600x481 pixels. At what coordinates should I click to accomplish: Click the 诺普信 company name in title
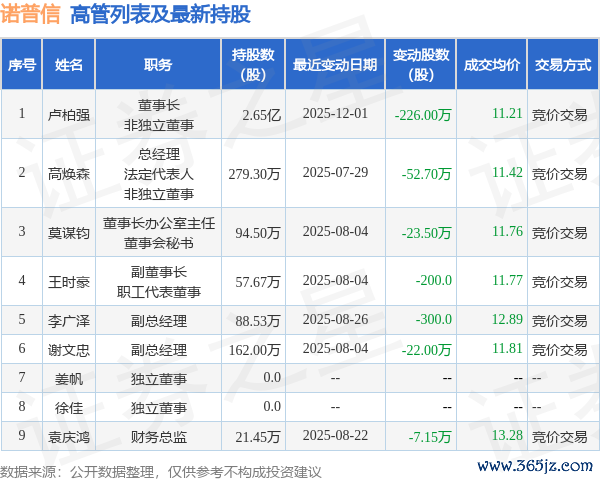pos(32,14)
